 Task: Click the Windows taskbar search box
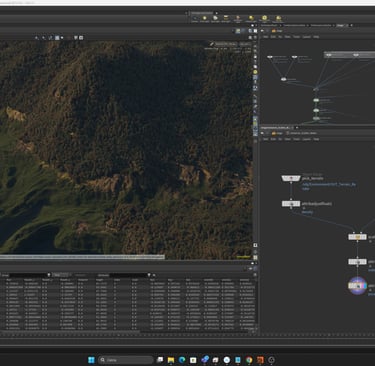pos(126,360)
